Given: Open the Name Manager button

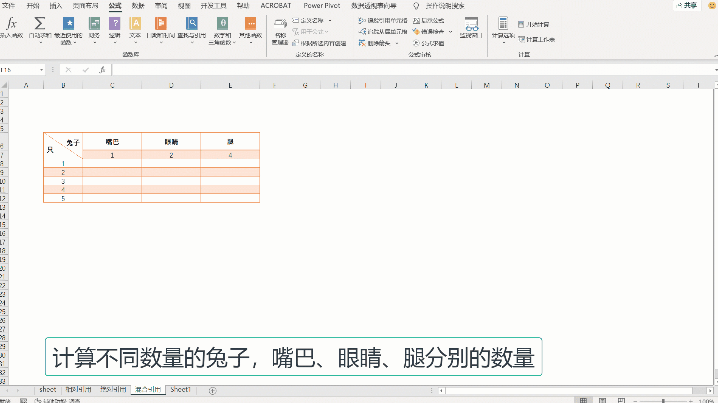Looking at the screenshot, I should (280, 31).
